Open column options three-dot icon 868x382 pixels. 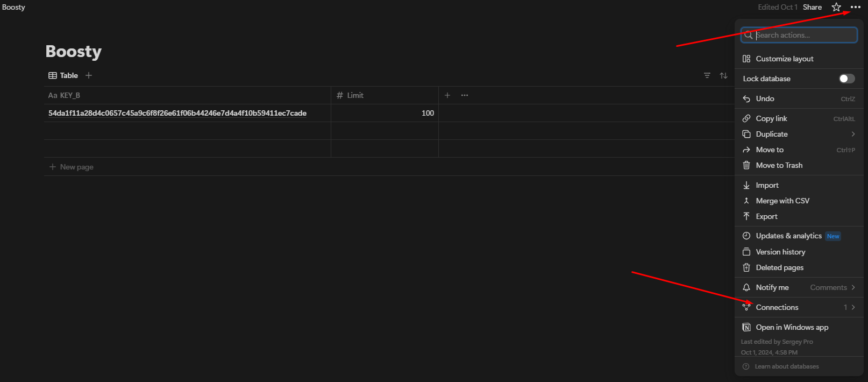(x=465, y=95)
